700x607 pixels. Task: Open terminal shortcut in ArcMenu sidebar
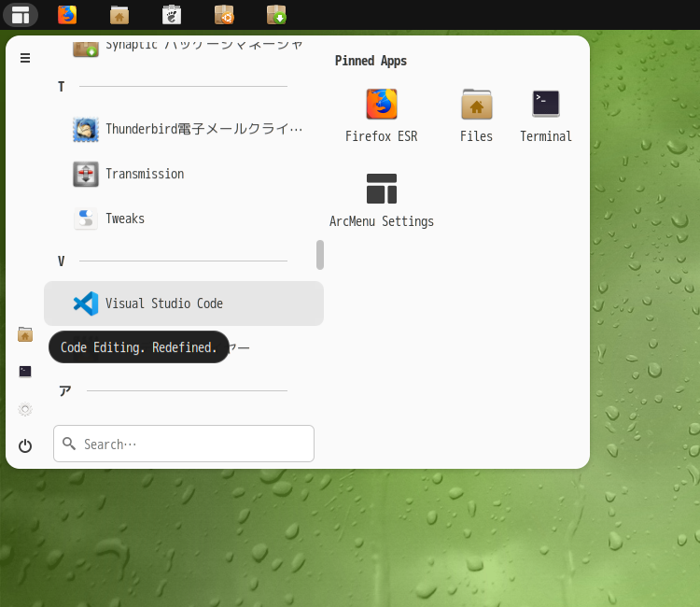25,372
